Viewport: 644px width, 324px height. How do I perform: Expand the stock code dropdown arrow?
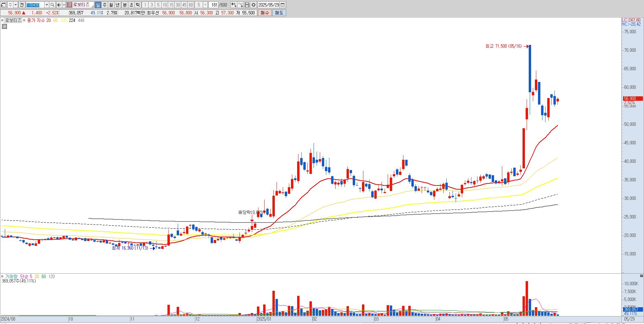click(47, 5)
